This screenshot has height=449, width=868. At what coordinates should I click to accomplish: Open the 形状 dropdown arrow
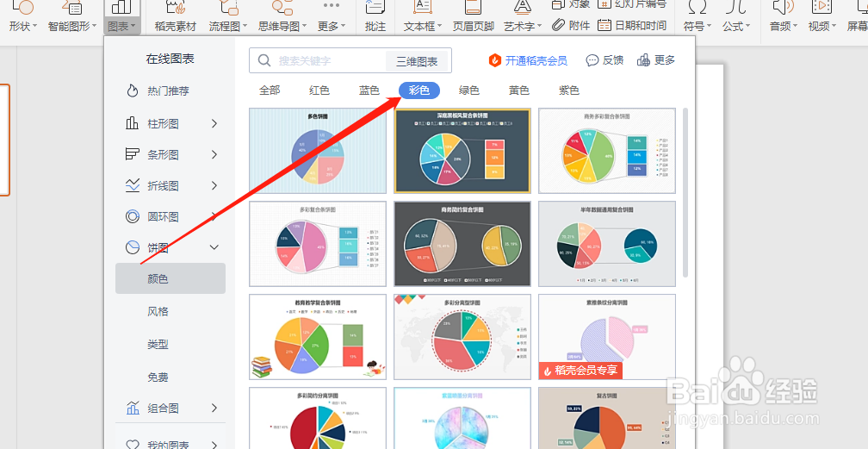coord(34,26)
